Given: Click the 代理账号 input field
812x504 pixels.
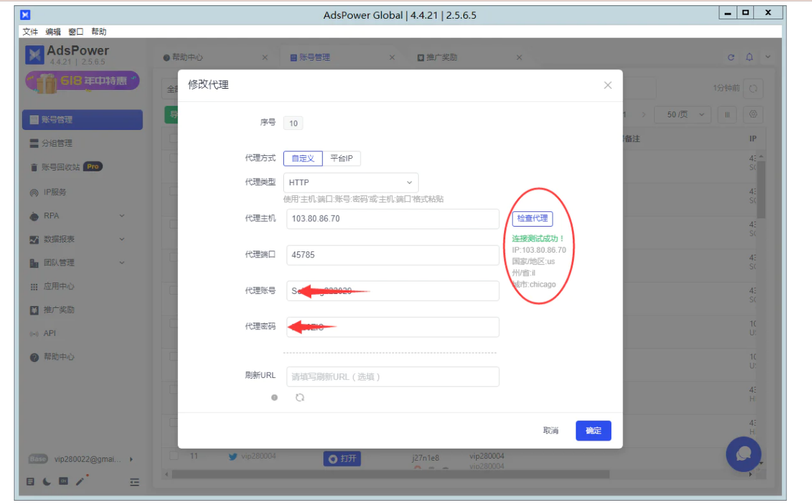Looking at the screenshot, I should coord(393,291).
